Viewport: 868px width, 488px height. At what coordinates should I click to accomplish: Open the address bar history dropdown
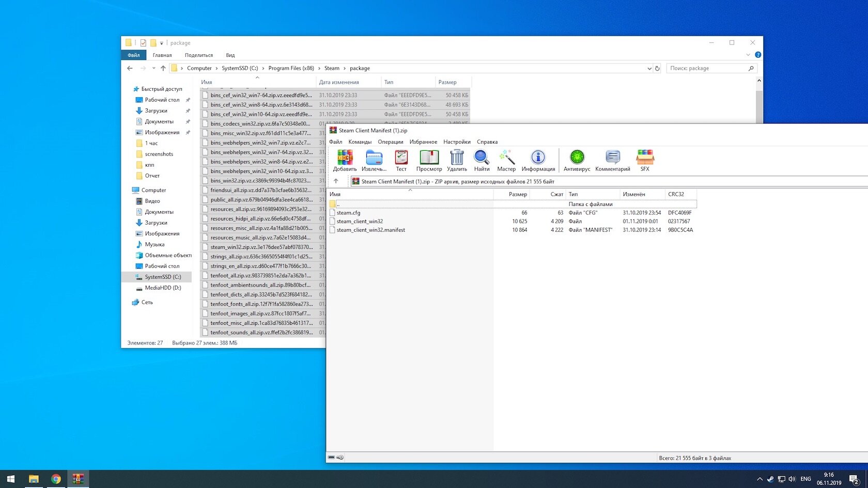click(649, 68)
